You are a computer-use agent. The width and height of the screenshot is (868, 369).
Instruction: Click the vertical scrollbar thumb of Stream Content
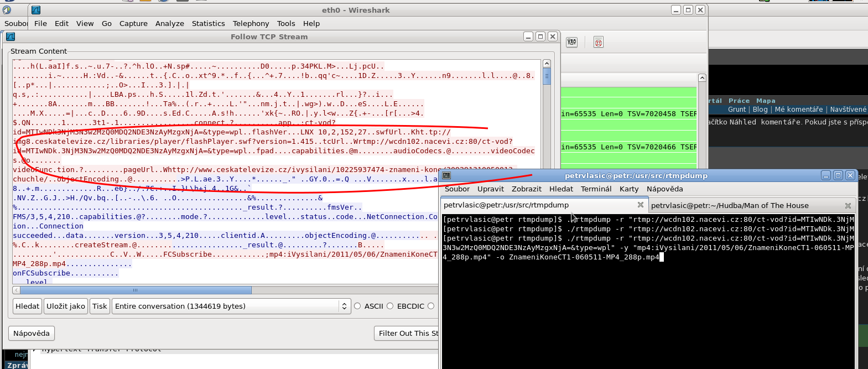[x=547, y=76]
